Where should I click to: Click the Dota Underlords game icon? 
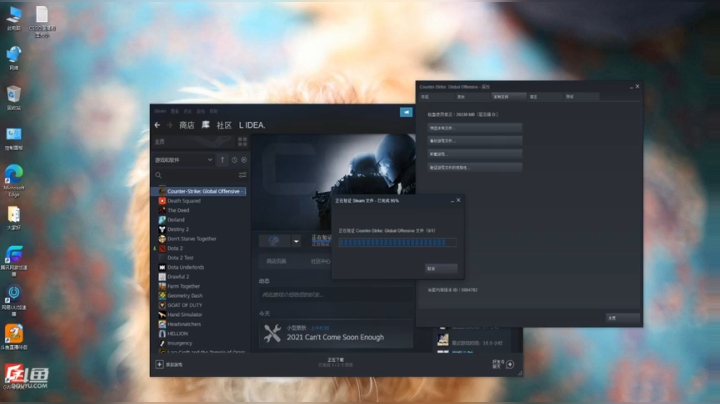(162, 267)
